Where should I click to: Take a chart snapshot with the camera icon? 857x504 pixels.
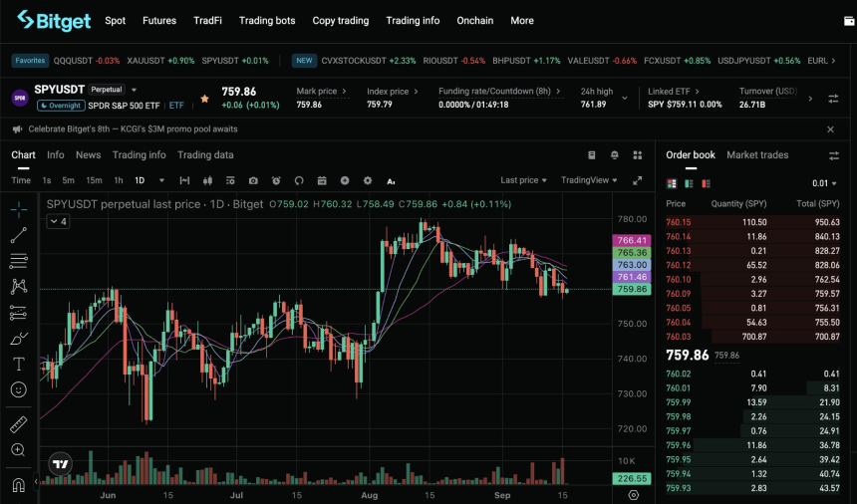(x=253, y=180)
